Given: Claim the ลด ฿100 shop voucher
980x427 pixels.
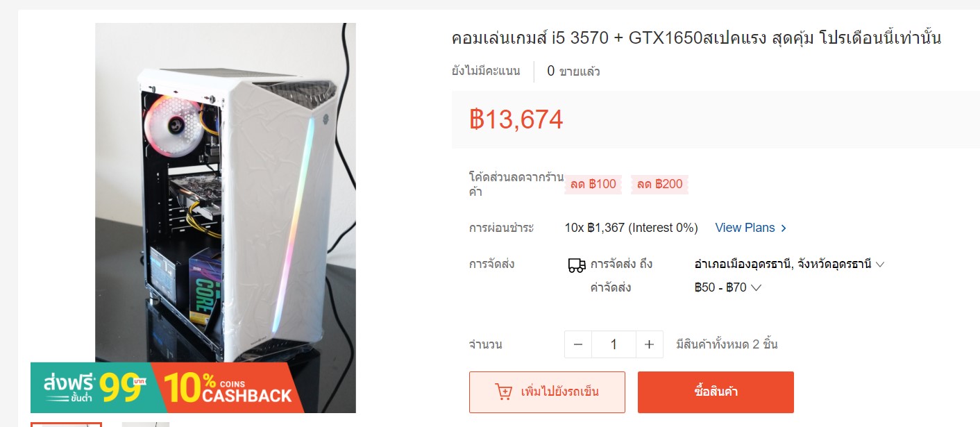Looking at the screenshot, I should 593,184.
